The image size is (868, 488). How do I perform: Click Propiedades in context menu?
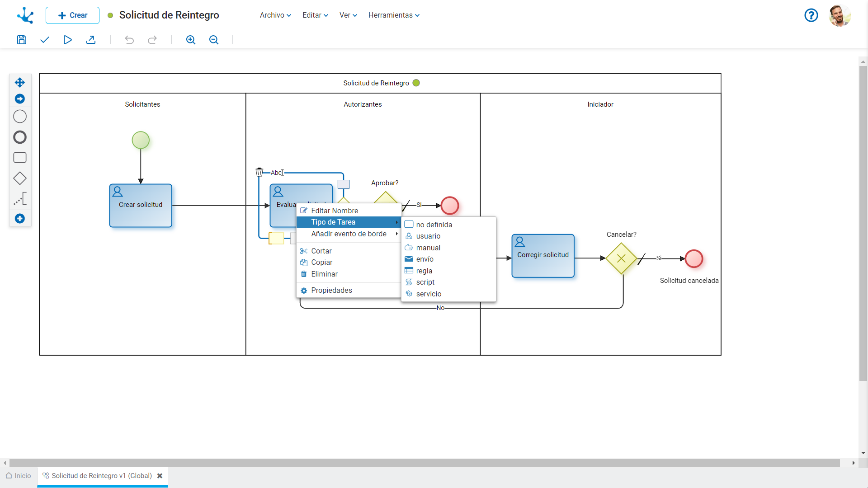331,290
